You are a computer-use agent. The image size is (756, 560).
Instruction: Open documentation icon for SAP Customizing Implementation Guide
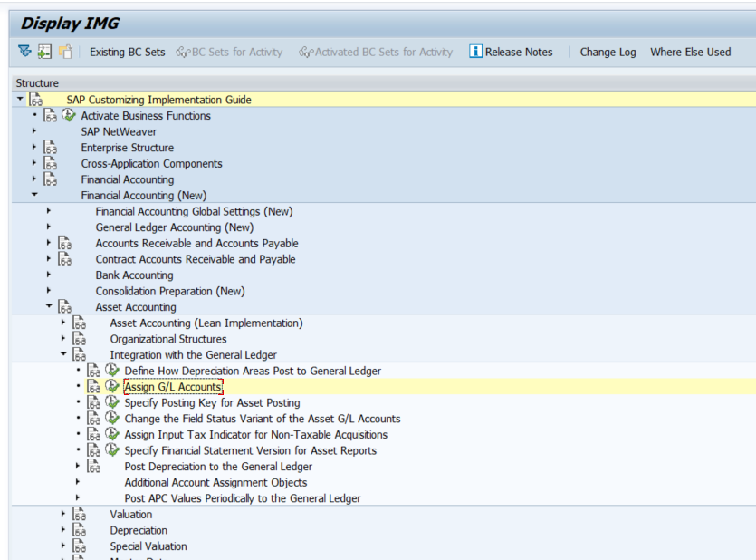tap(35, 100)
